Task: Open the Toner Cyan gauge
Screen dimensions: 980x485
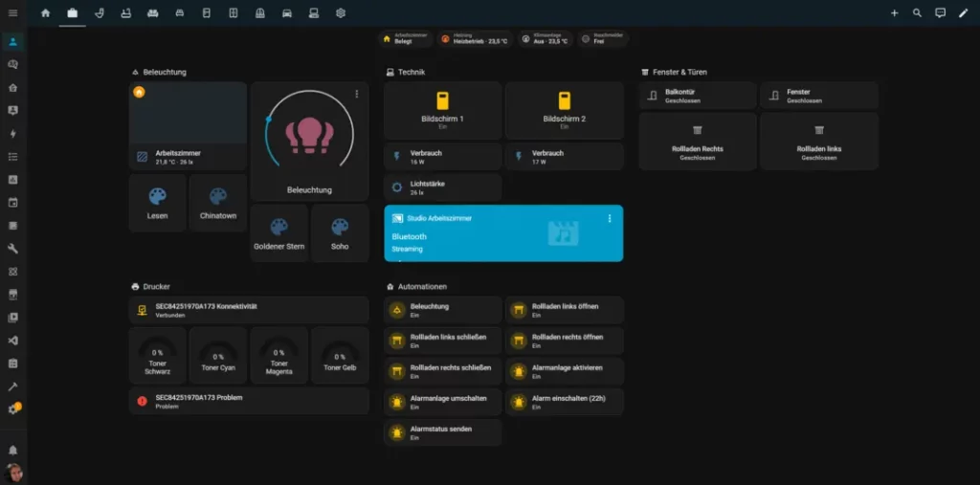Action: coord(218,356)
